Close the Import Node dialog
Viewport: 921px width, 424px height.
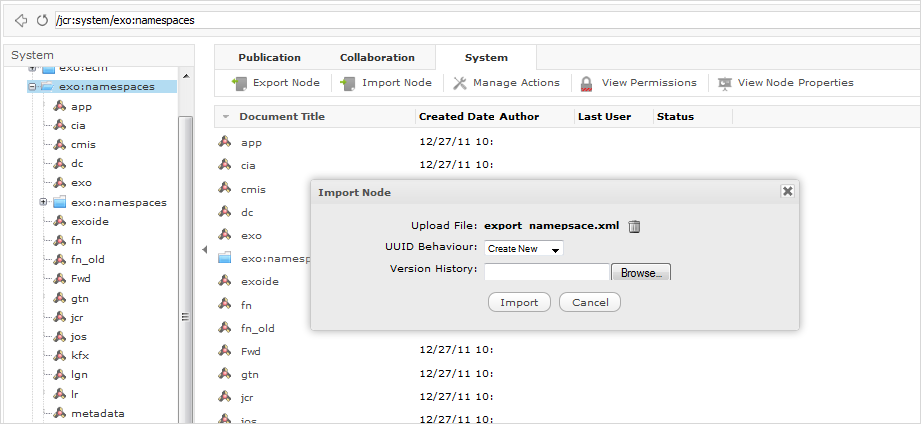tap(787, 191)
